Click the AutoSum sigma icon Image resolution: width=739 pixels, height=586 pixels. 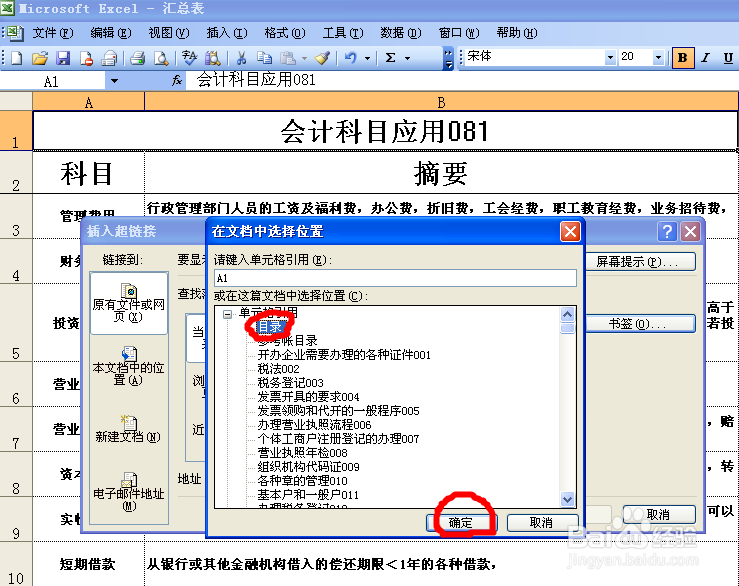pos(390,58)
